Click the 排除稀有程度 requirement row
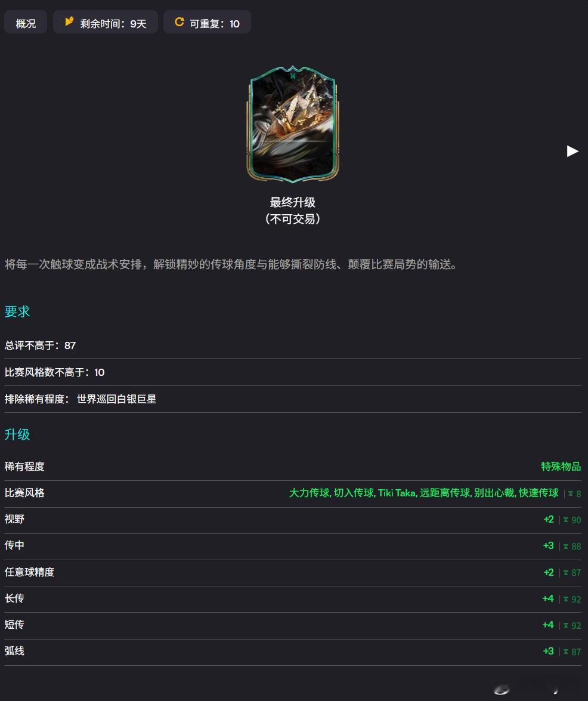Screen dimensions: 588x701 (x=293, y=399)
